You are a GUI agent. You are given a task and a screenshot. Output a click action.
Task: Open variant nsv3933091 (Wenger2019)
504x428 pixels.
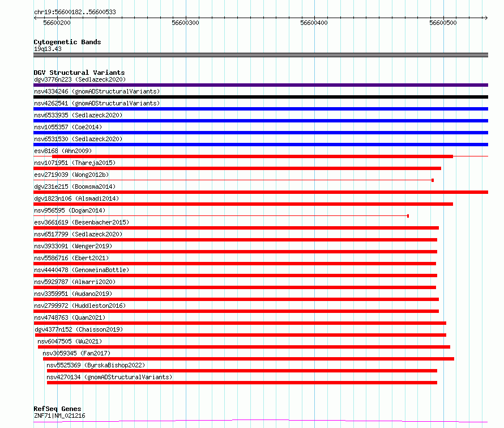(73, 246)
